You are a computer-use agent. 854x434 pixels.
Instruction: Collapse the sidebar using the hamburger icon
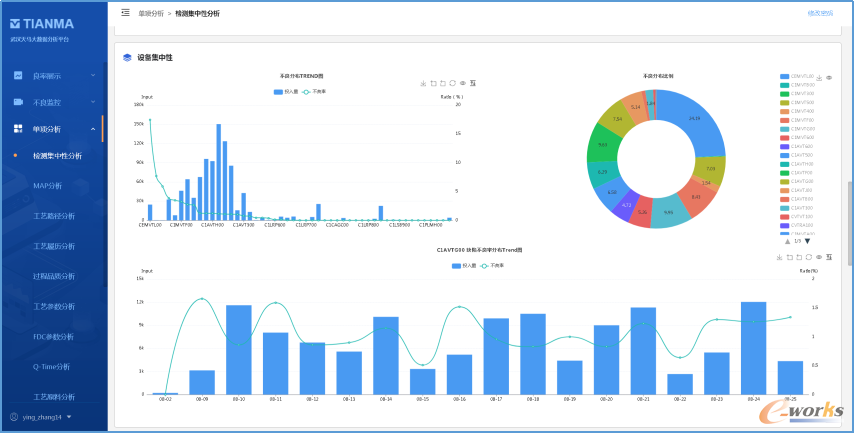[125, 13]
